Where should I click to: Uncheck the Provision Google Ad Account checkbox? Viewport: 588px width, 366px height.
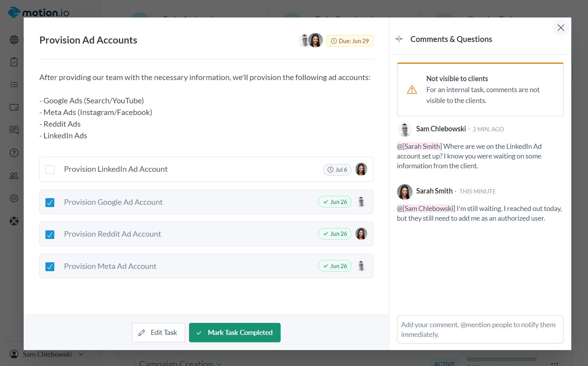pyautogui.click(x=50, y=202)
